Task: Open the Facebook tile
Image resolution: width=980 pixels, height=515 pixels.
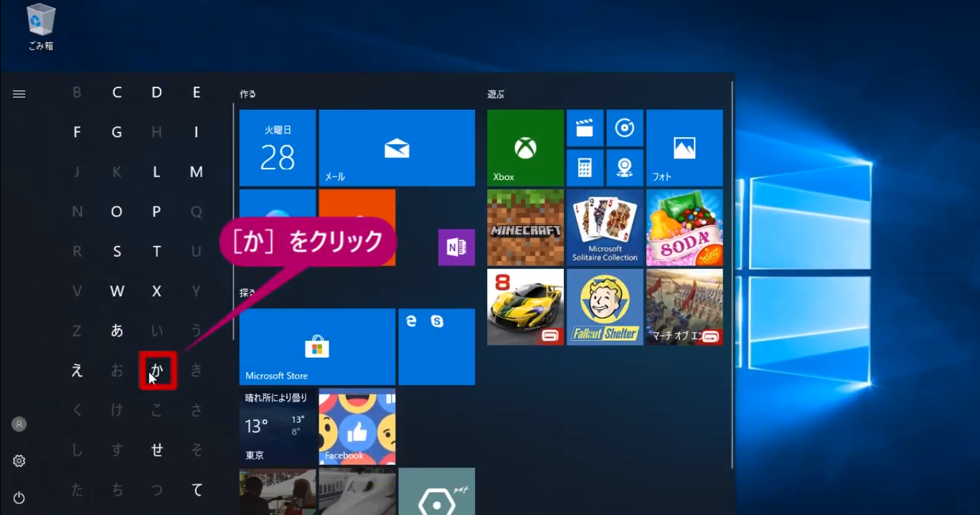Action: (357, 427)
